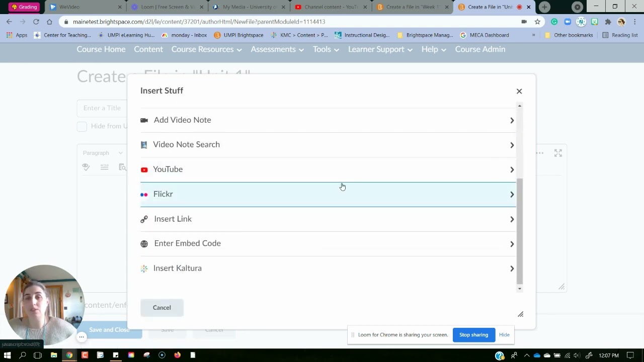Open the Add Video Note option
Screen dimensions: 644x362
(328, 120)
